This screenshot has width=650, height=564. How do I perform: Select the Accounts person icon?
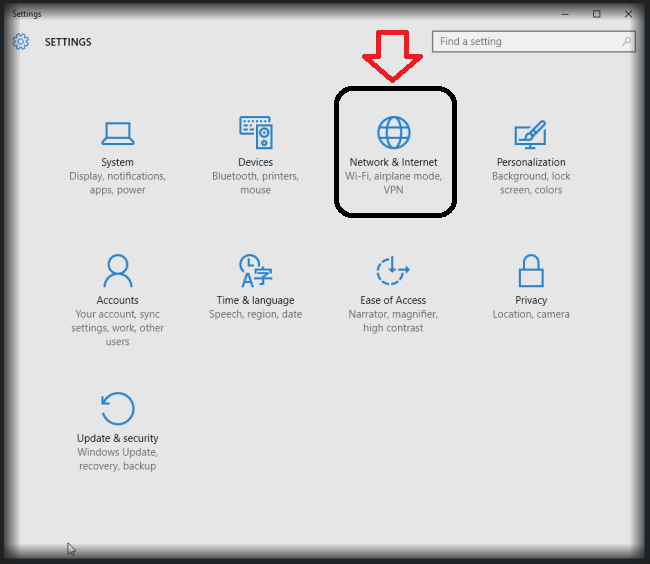[118, 271]
